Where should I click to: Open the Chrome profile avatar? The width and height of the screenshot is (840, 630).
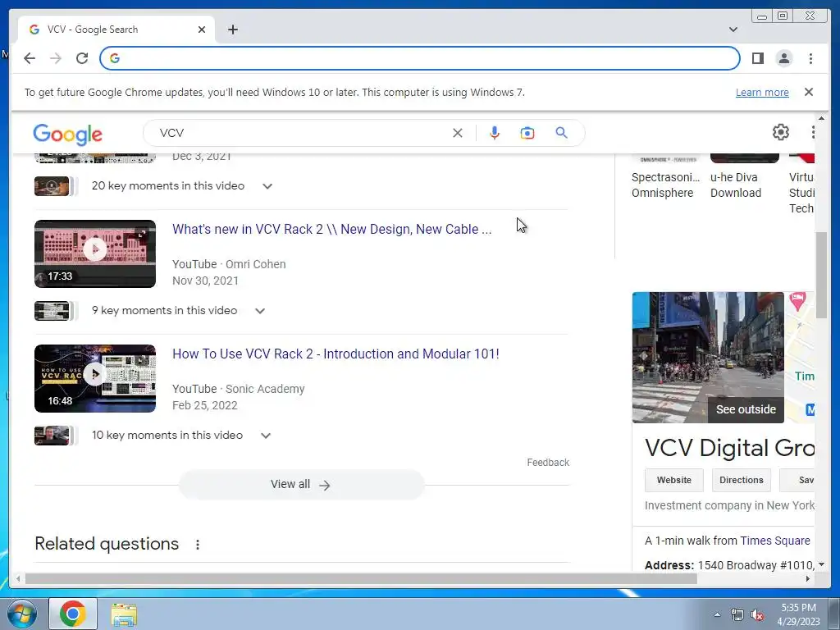(x=783, y=58)
